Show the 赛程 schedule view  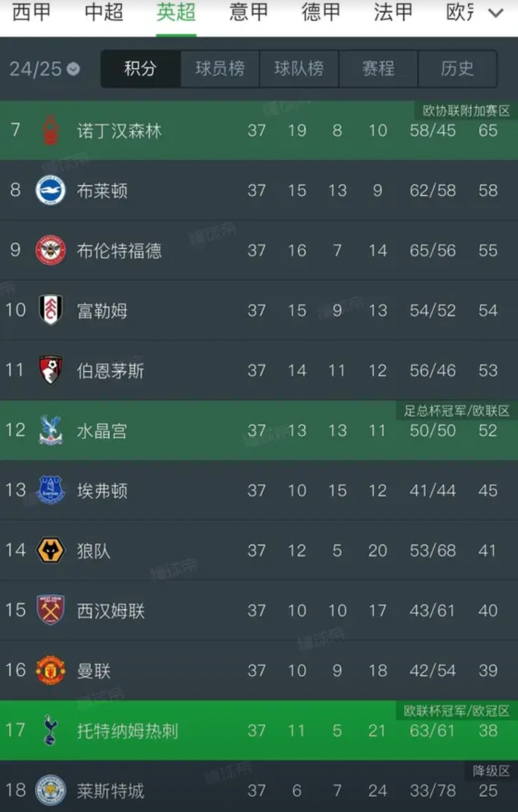(379, 69)
